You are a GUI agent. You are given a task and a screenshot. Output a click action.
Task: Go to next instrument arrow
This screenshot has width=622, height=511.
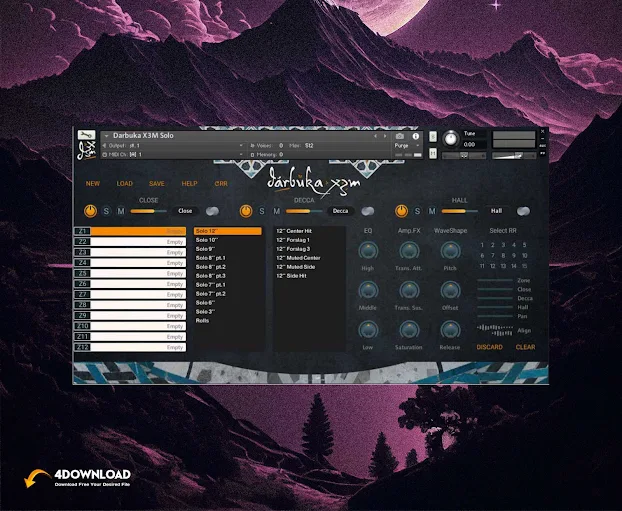coord(385,136)
